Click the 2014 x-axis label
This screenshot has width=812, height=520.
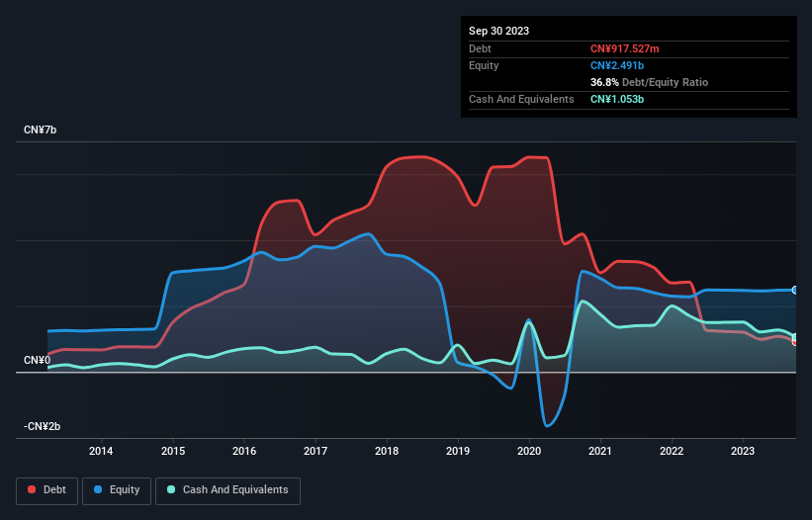point(101,451)
